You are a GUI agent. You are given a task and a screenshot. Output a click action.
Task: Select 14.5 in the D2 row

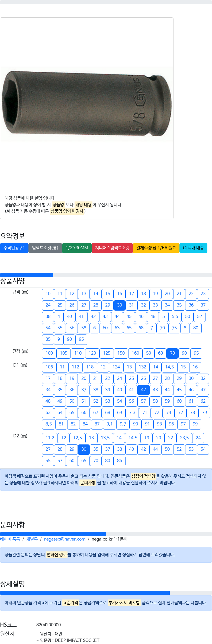pos(133,438)
